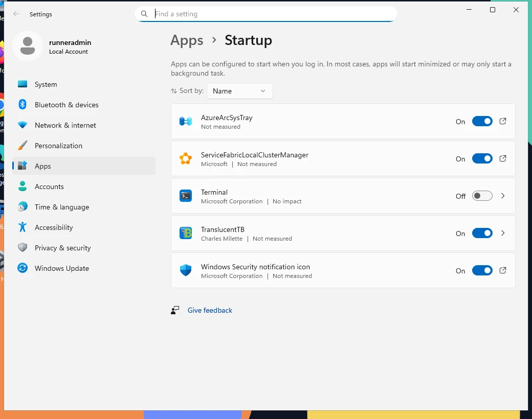Click Apps breadcrumb in page title
Viewport: 532px width, 419px height.
point(187,40)
